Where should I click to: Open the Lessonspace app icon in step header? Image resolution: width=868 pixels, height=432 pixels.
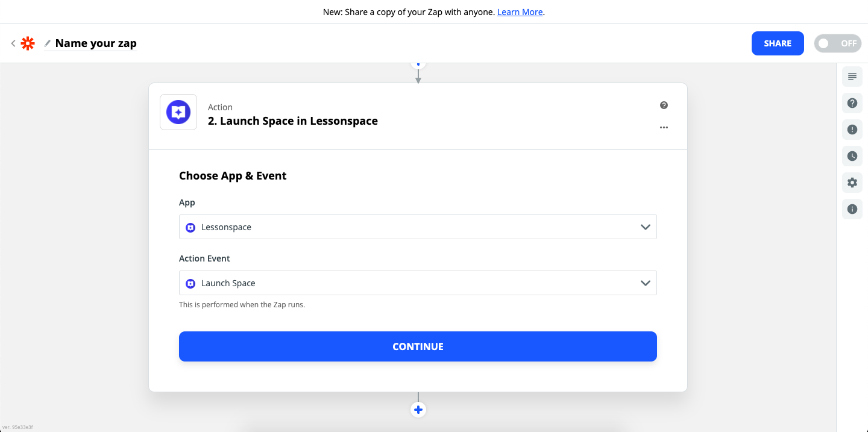click(178, 112)
